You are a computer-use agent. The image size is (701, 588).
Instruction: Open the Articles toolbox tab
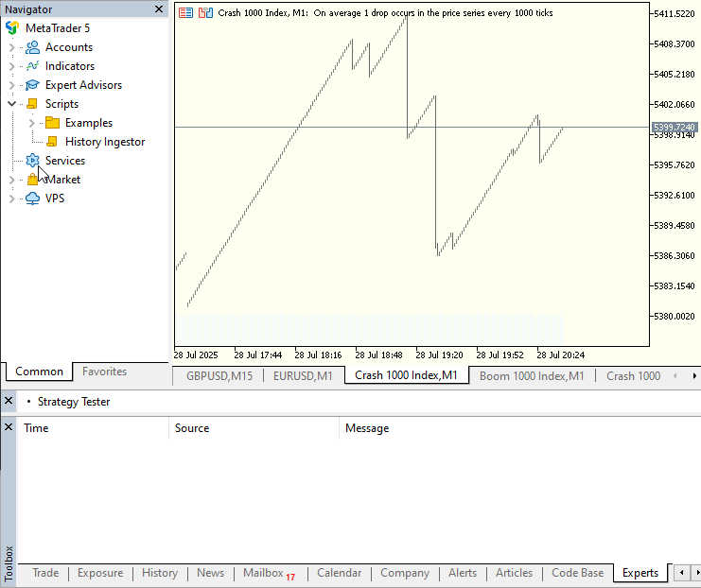(x=514, y=573)
